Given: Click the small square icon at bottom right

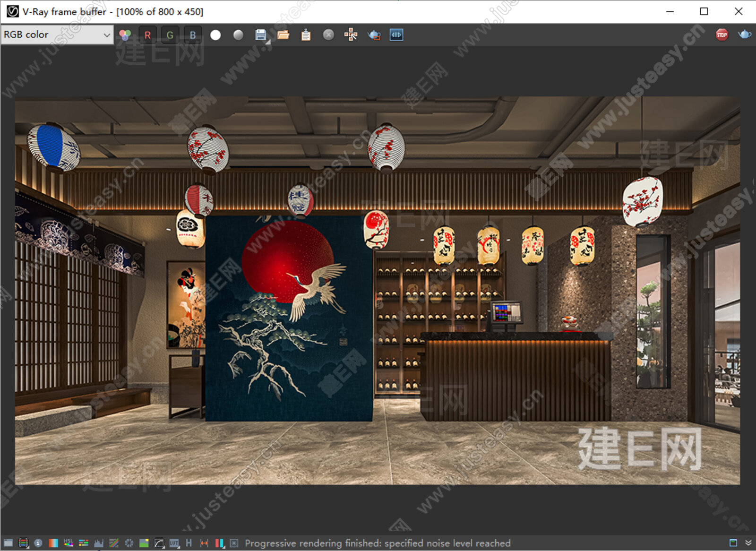Looking at the screenshot, I should (733, 542).
